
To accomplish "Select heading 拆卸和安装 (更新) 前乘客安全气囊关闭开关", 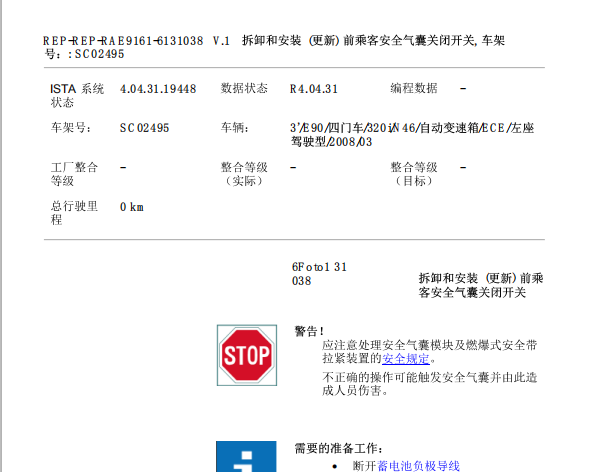I will tap(481, 285).
